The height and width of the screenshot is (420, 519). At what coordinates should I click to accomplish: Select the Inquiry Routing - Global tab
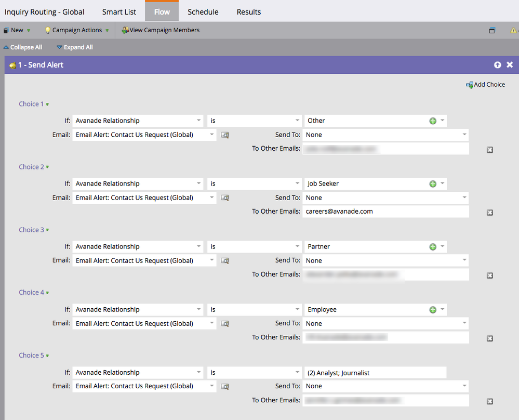tap(44, 12)
